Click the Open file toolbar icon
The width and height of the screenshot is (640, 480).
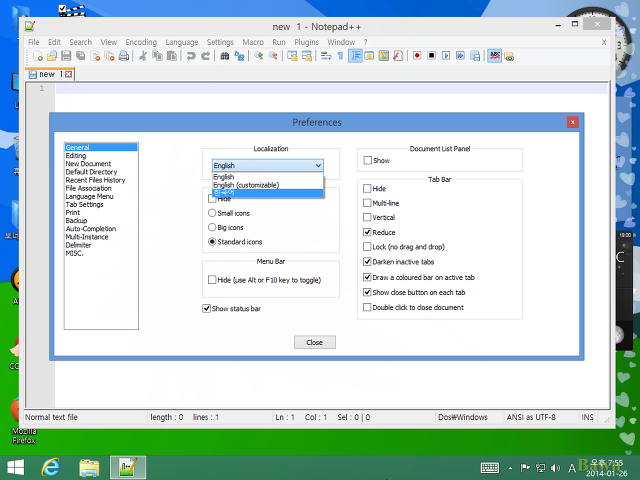pos(52,56)
